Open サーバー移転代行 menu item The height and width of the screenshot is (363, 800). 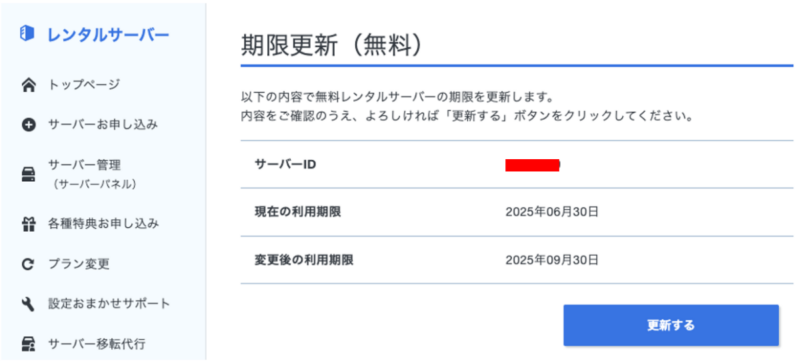tap(97, 344)
